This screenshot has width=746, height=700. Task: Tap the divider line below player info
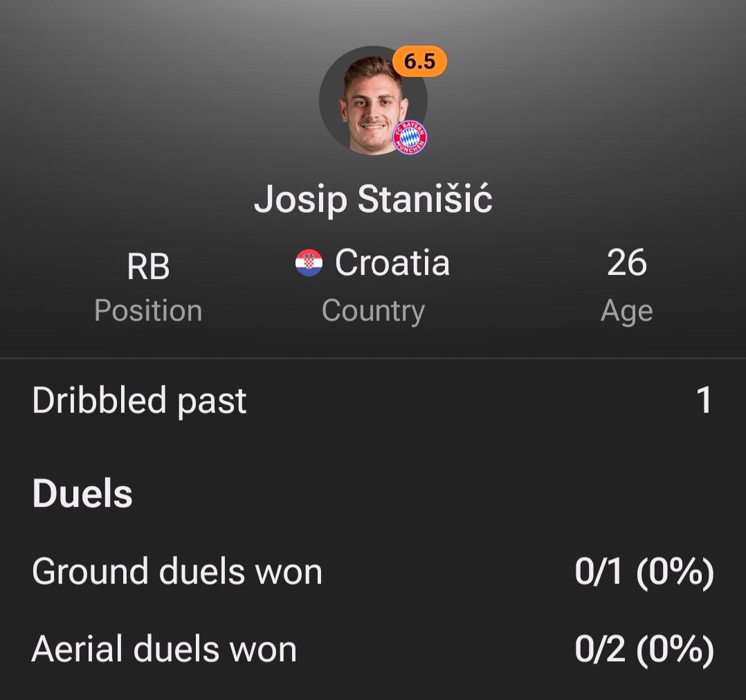(373, 357)
